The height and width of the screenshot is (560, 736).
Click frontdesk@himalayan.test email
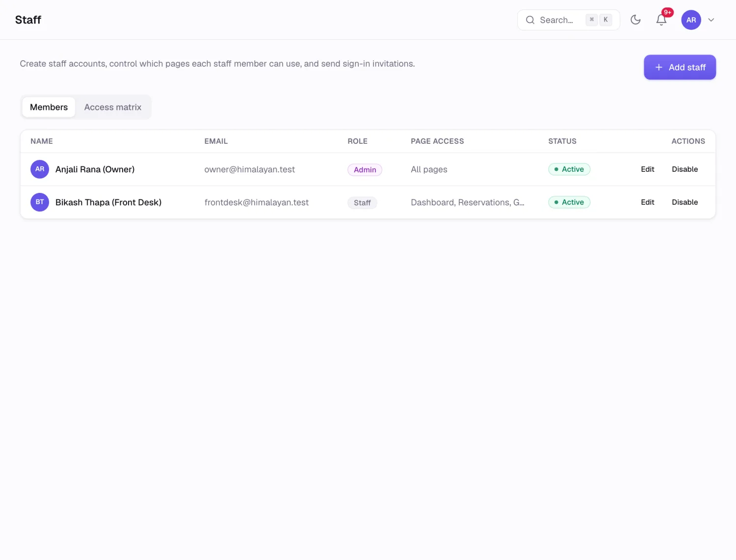pos(256,202)
